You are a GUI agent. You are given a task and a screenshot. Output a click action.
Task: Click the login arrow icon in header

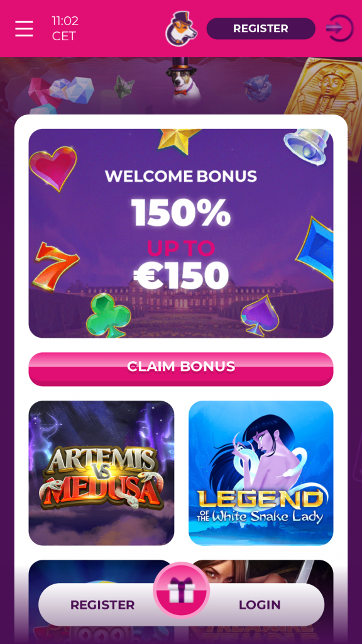pyautogui.click(x=340, y=28)
